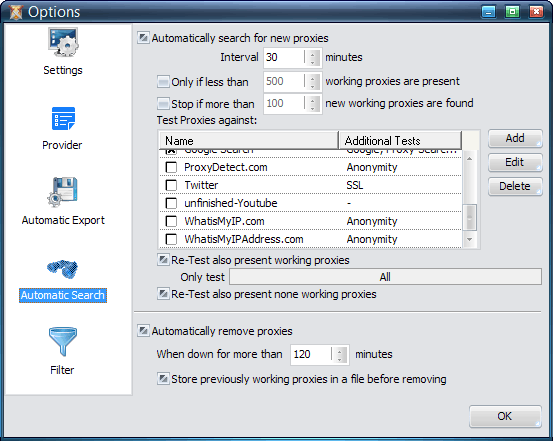Open the Filter funnel icon
553x441 pixels.
[63, 341]
